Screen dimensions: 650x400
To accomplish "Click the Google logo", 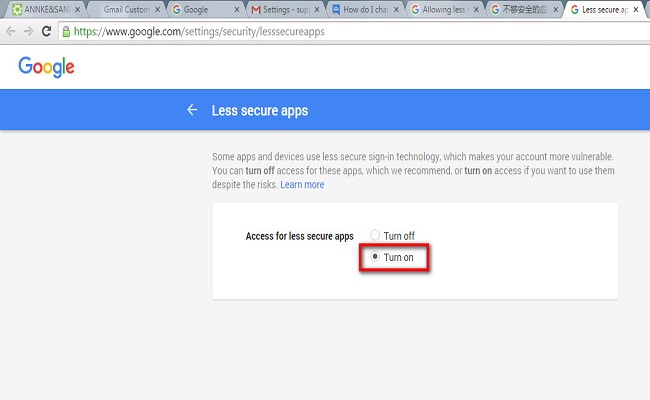I will [x=46, y=67].
